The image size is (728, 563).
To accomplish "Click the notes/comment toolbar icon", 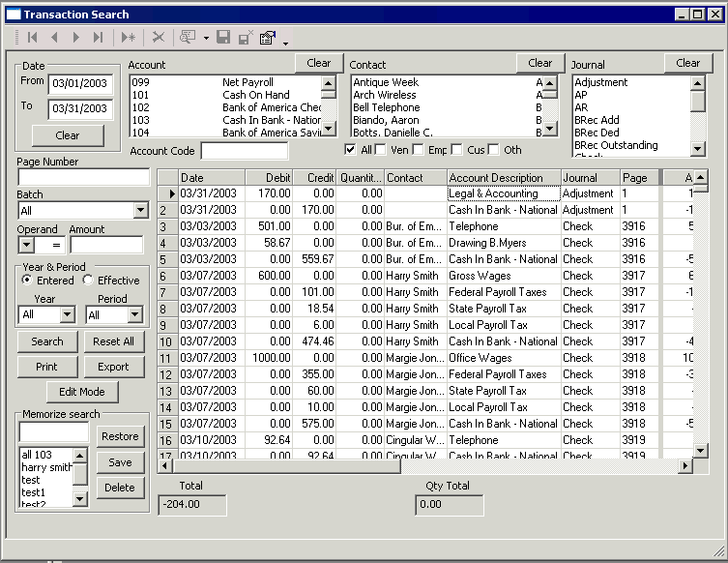I will pyautogui.click(x=188, y=37).
